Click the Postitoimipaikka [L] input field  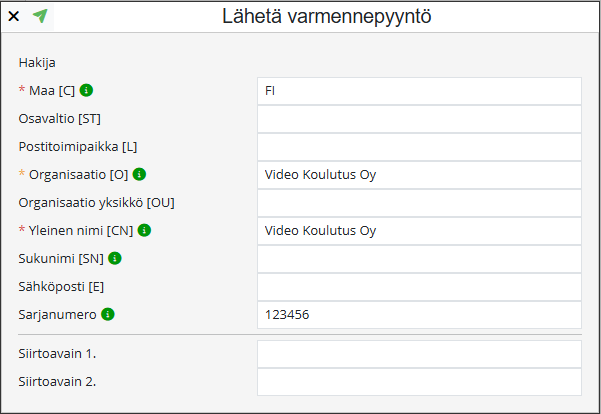pos(419,147)
